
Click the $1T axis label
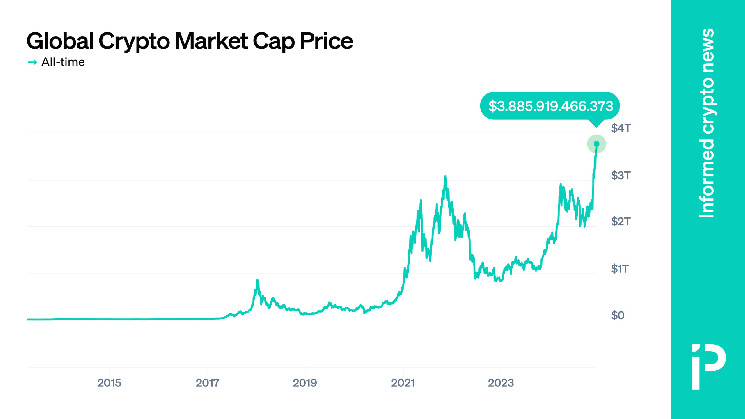click(x=620, y=269)
